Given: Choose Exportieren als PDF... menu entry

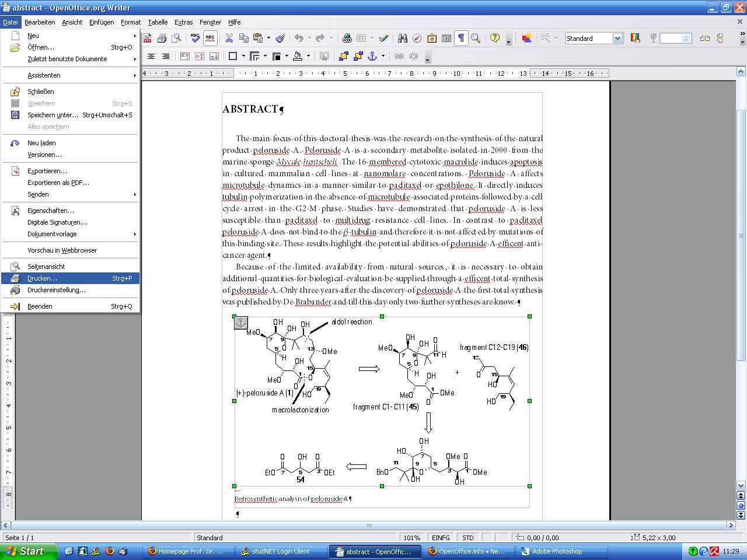Looking at the screenshot, I should pos(70,183).
